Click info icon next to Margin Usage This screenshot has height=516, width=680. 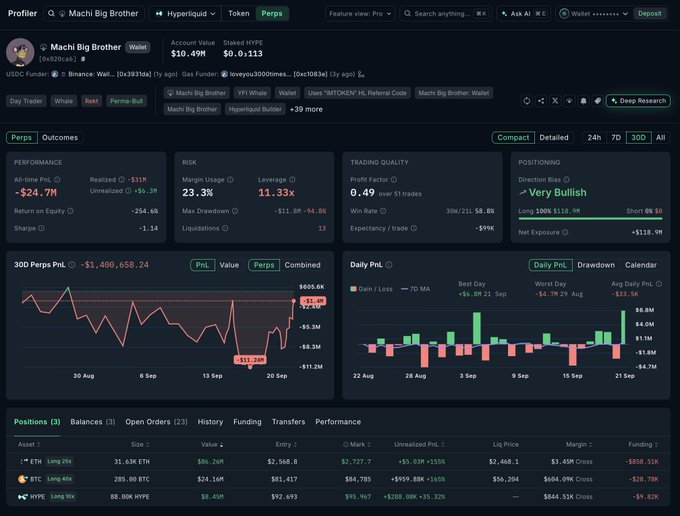coord(230,180)
